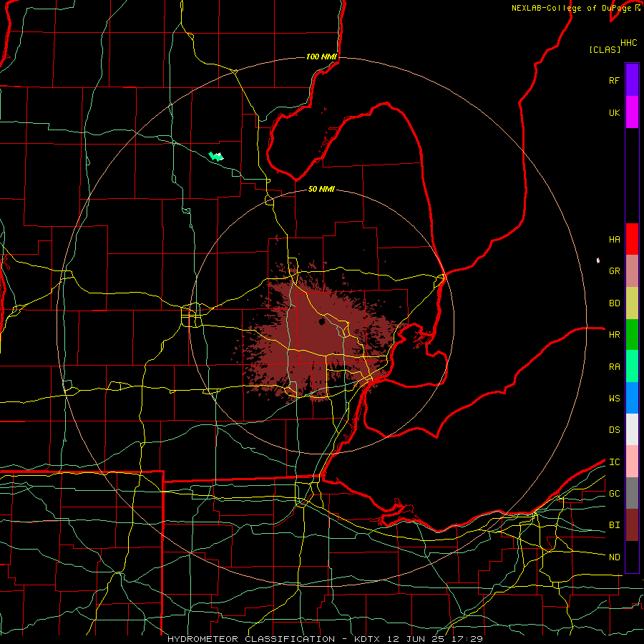Screen dimensions: 644x644
Task: Click the HHC product label
Action: tap(628, 43)
